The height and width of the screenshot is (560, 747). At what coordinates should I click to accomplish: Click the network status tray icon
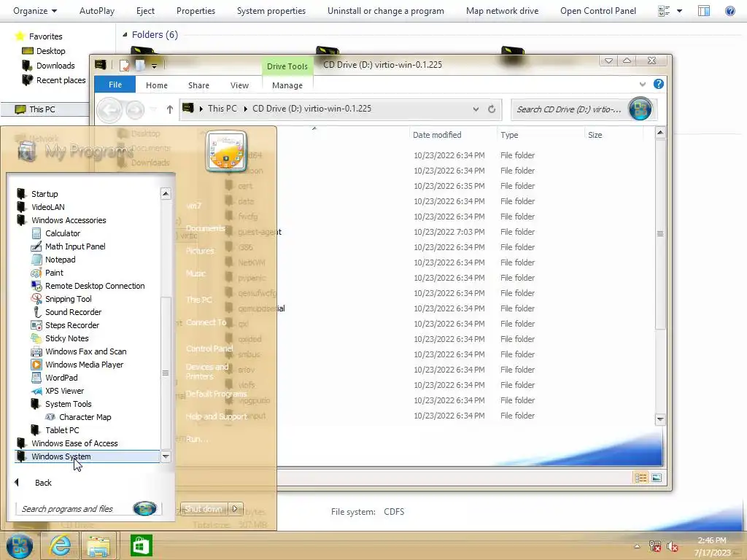655,547
